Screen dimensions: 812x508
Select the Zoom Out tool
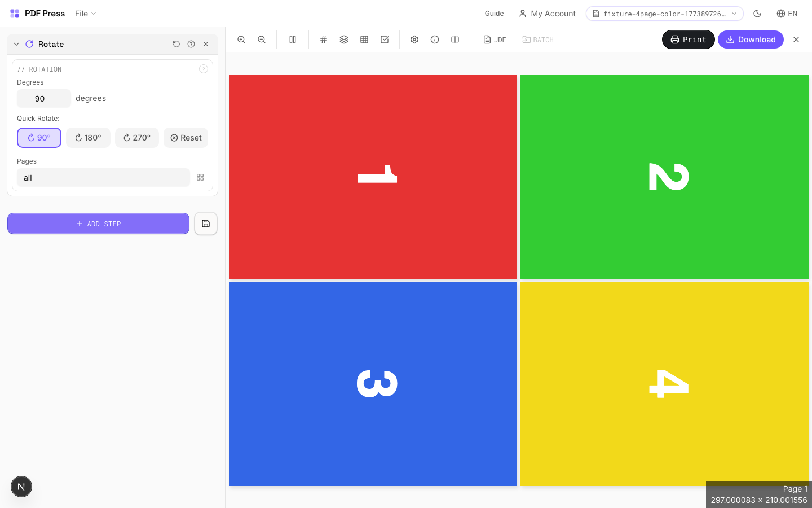[262, 40]
